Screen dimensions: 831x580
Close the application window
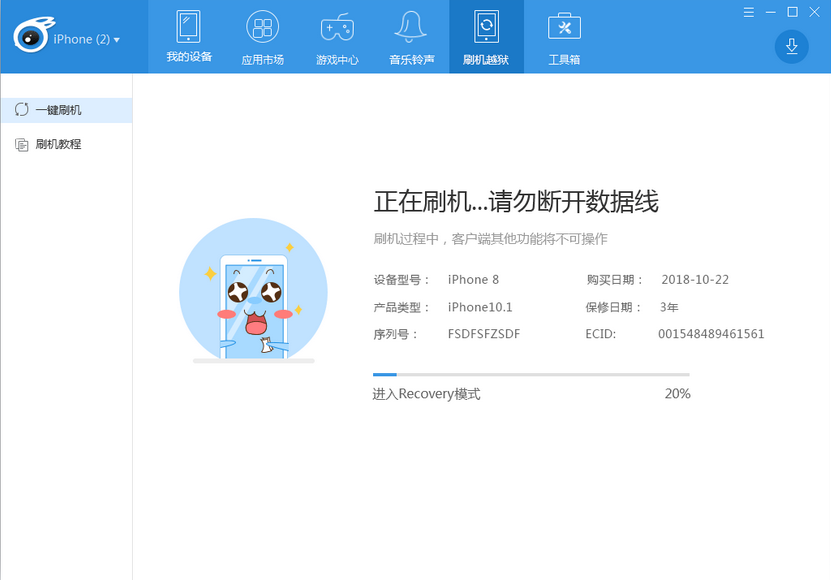pos(815,12)
